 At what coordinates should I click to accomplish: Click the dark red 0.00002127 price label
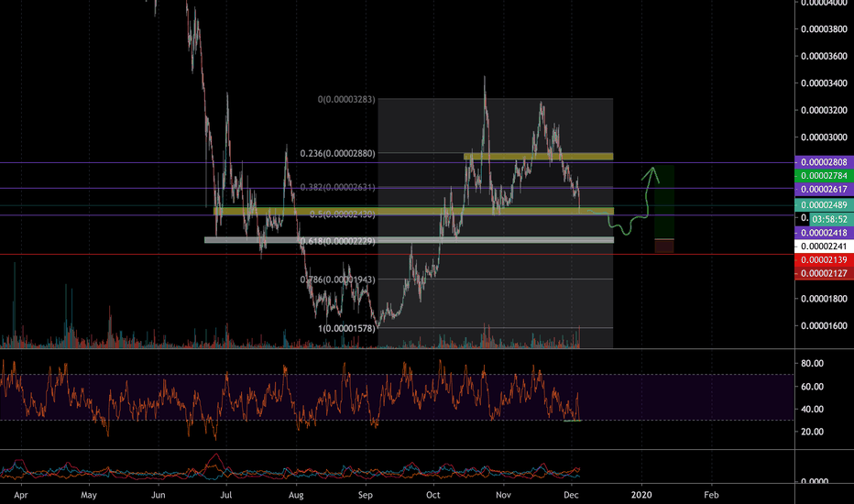click(824, 273)
